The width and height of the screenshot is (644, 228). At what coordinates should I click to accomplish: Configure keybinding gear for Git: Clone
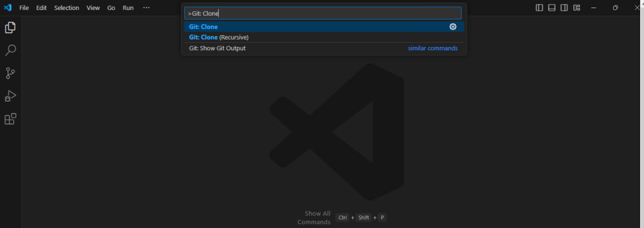point(453,26)
